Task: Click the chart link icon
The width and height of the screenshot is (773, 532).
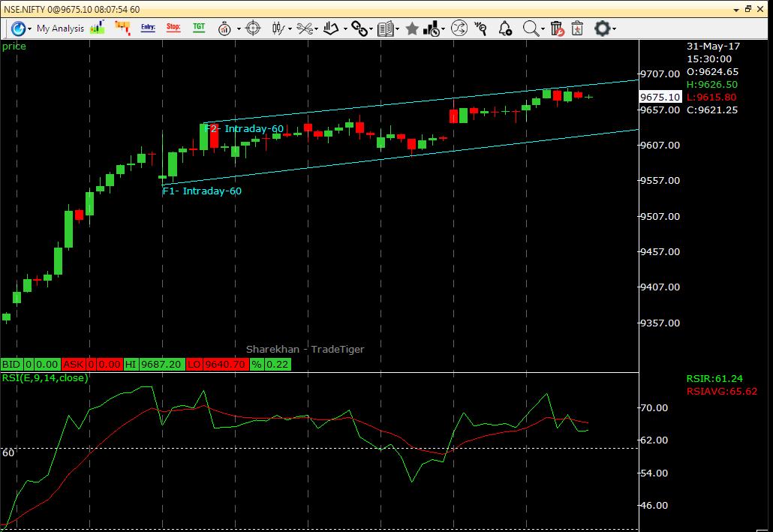Action: [358, 28]
